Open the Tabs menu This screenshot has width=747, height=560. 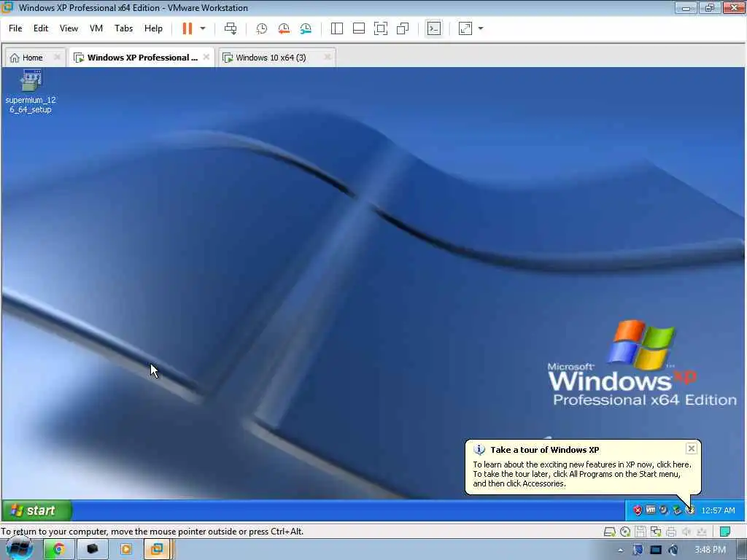pyautogui.click(x=123, y=28)
